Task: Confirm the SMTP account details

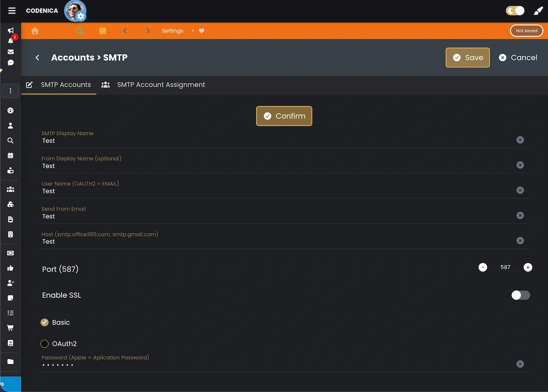Action: pos(284,116)
